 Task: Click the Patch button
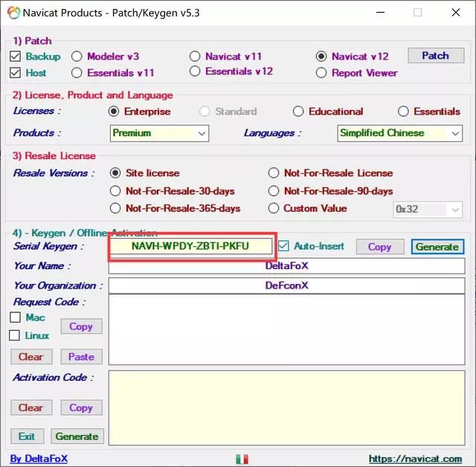[x=436, y=56]
